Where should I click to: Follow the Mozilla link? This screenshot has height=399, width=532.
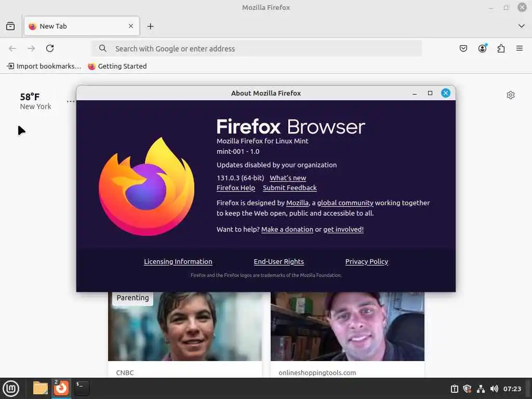point(297,203)
